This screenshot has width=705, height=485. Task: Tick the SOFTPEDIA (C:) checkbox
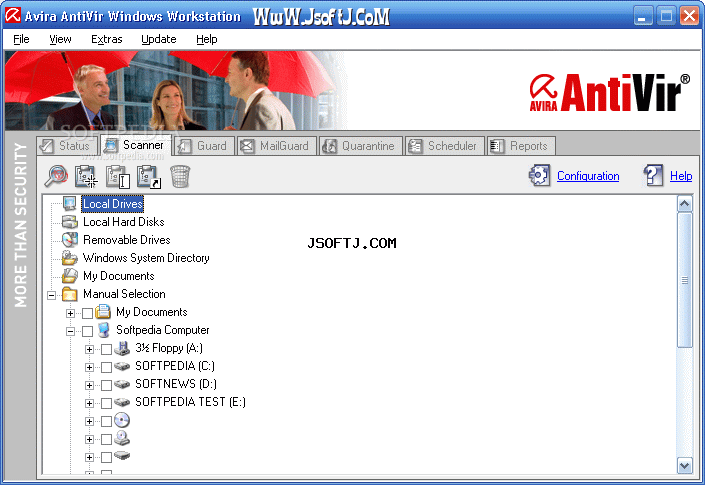point(107,367)
